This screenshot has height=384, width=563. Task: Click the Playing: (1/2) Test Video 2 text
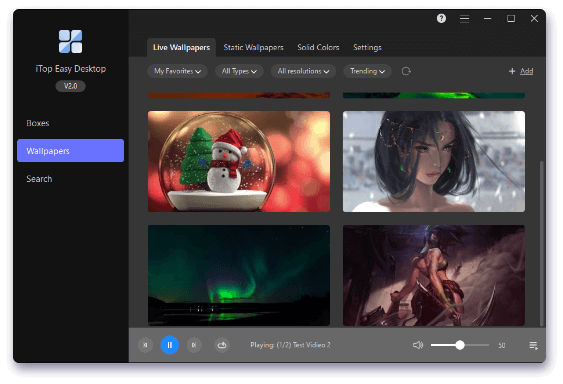(x=290, y=345)
